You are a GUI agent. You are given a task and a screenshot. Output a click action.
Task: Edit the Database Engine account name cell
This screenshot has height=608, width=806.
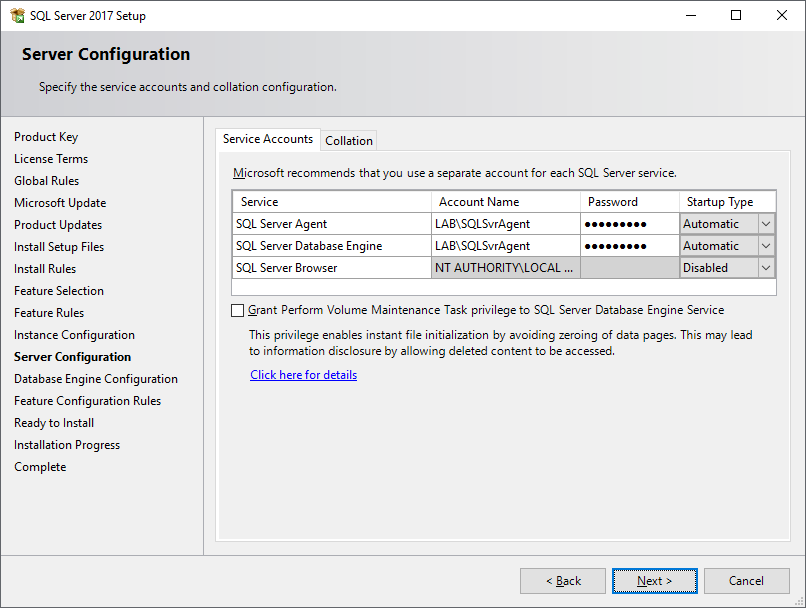point(505,246)
